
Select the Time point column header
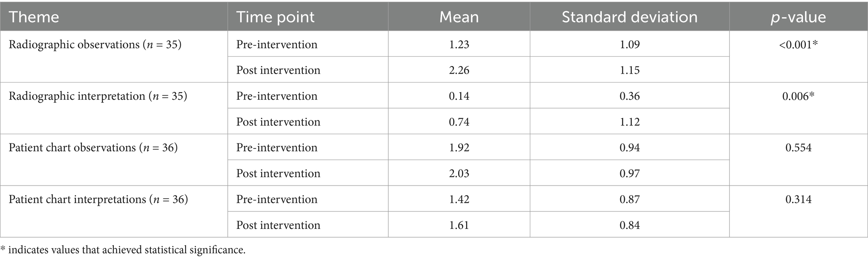pos(308,17)
